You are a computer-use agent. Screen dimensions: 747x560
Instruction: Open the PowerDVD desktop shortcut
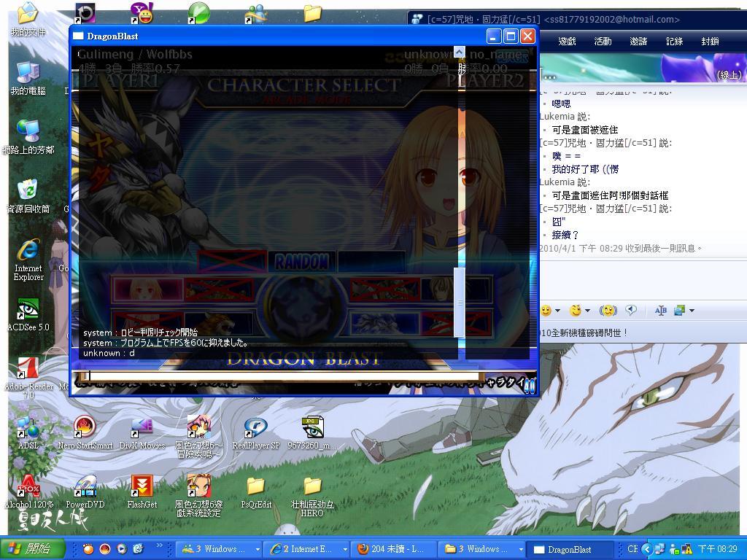pos(85,490)
